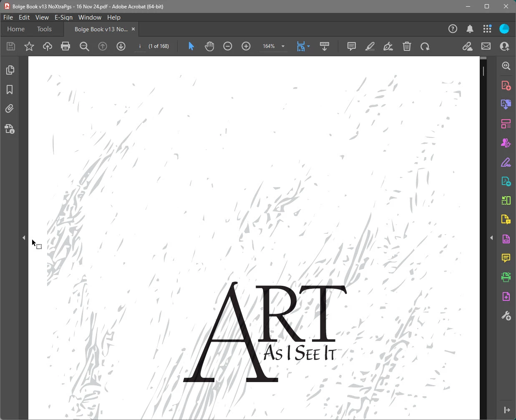
Task: Open Adobe apps grid launcher
Action: click(487, 29)
